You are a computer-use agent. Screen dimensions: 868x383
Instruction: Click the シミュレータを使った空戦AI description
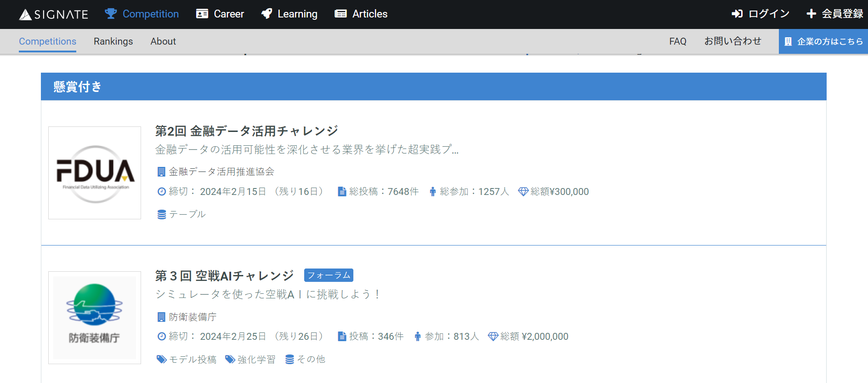(268, 294)
